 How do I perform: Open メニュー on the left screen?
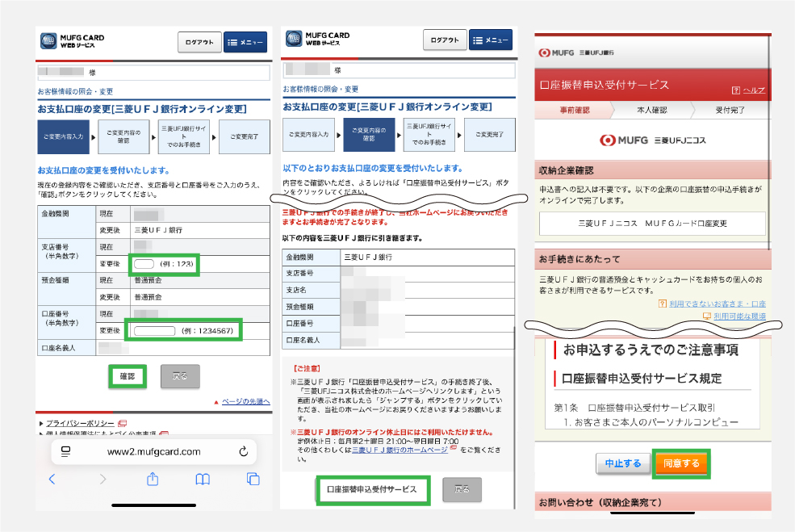(x=245, y=42)
